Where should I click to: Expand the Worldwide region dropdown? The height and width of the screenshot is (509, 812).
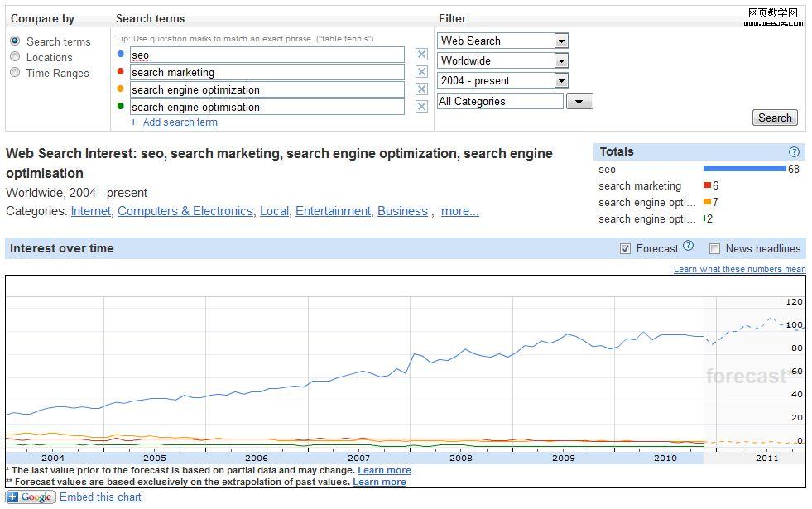point(561,60)
